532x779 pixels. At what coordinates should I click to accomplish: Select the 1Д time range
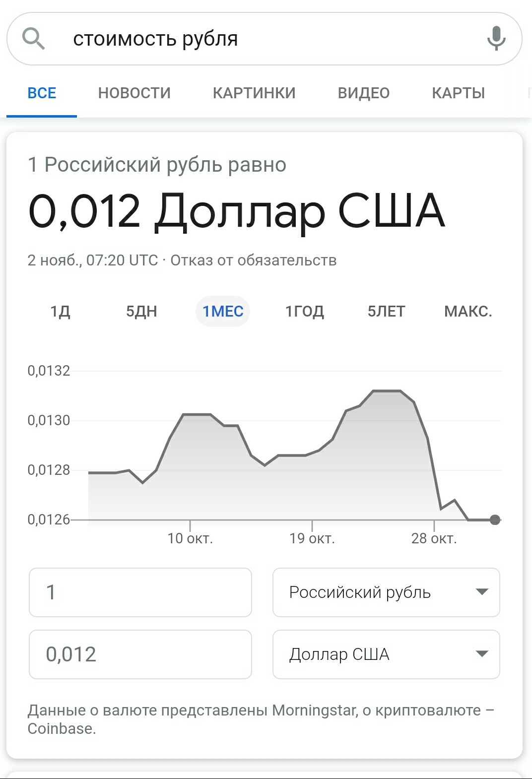tap(61, 311)
